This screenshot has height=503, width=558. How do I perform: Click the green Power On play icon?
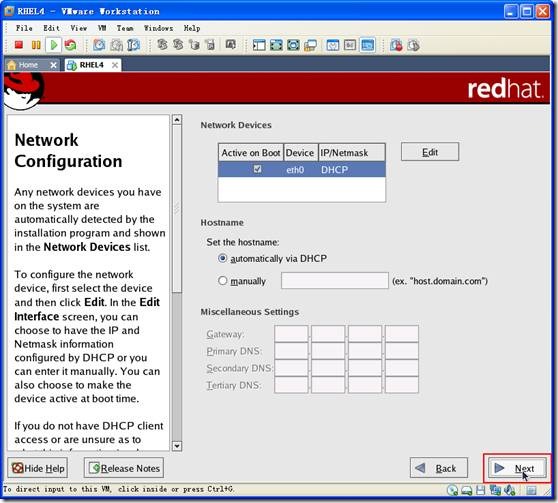54,45
